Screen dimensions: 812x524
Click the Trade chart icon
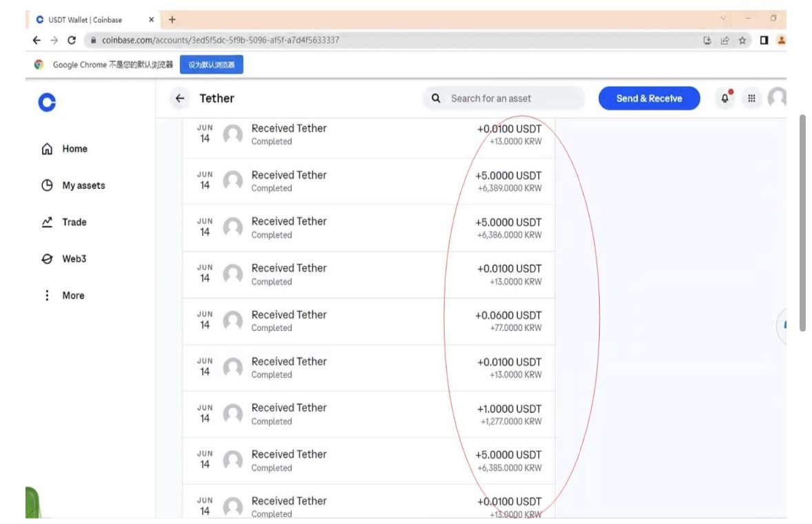(x=47, y=222)
